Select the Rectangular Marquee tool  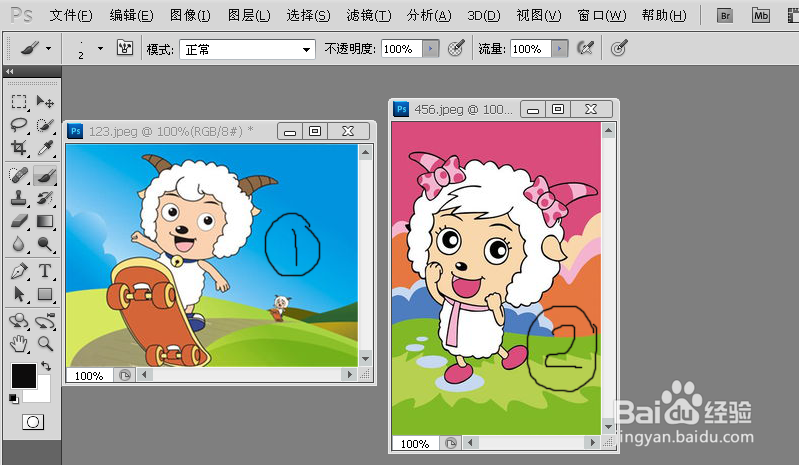tap(19, 102)
